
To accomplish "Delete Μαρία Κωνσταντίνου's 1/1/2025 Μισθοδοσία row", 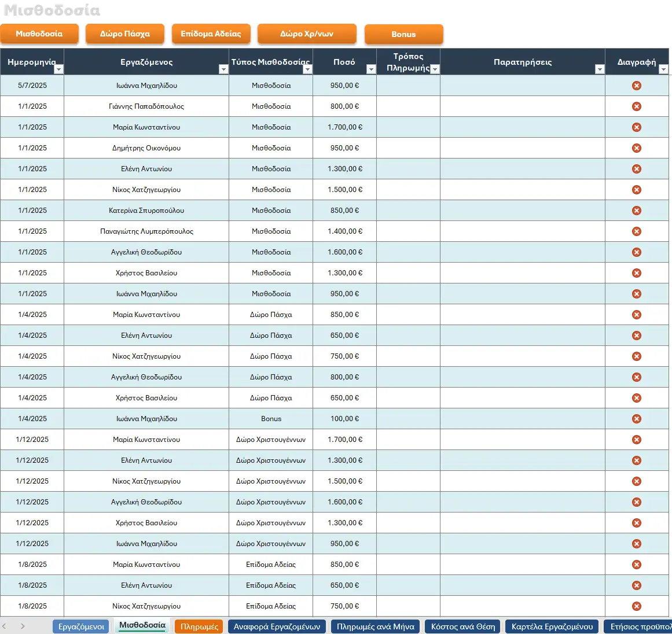I will tap(637, 127).
